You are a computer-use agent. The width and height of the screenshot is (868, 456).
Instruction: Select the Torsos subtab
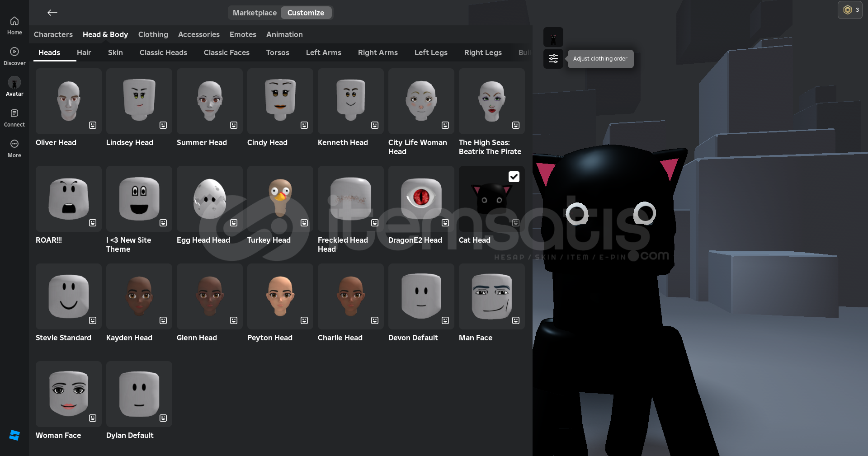click(278, 52)
